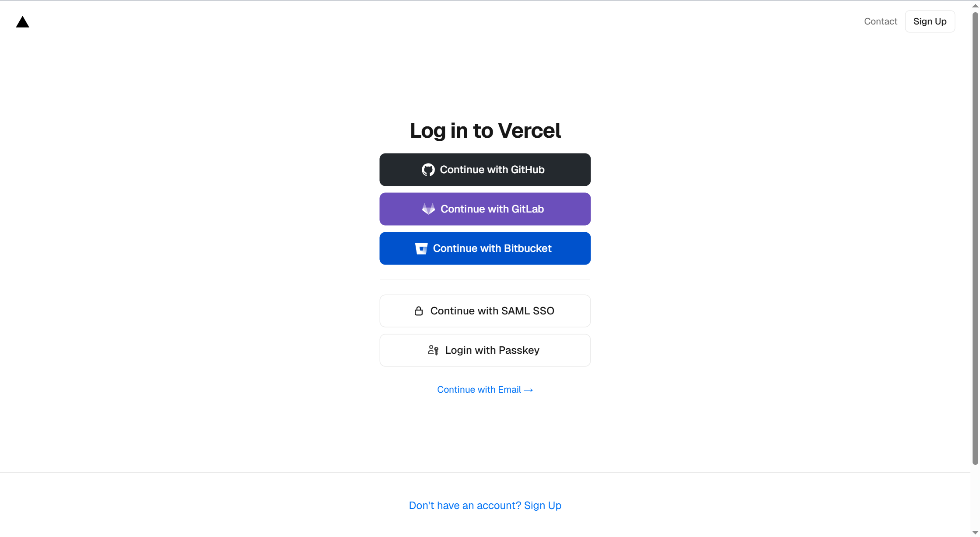Click the Bitbucket bucket icon
Screen dimensions: 980x537
click(x=421, y=248)
